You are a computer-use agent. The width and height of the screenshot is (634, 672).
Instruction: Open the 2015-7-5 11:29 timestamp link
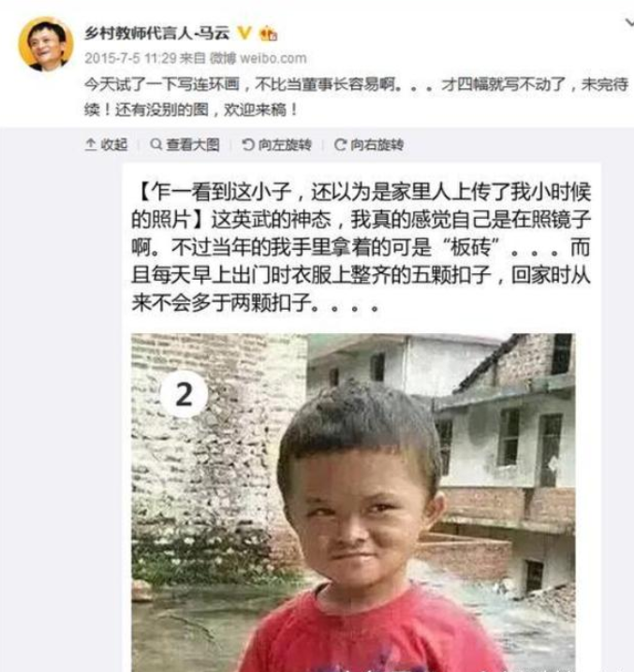pos(130,58)
